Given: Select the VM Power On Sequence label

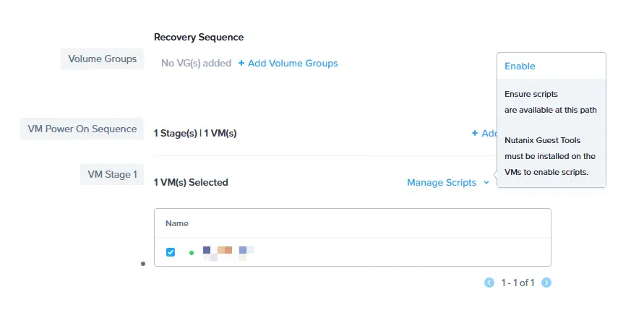Looking at the screenshot, I should [82, 129].
